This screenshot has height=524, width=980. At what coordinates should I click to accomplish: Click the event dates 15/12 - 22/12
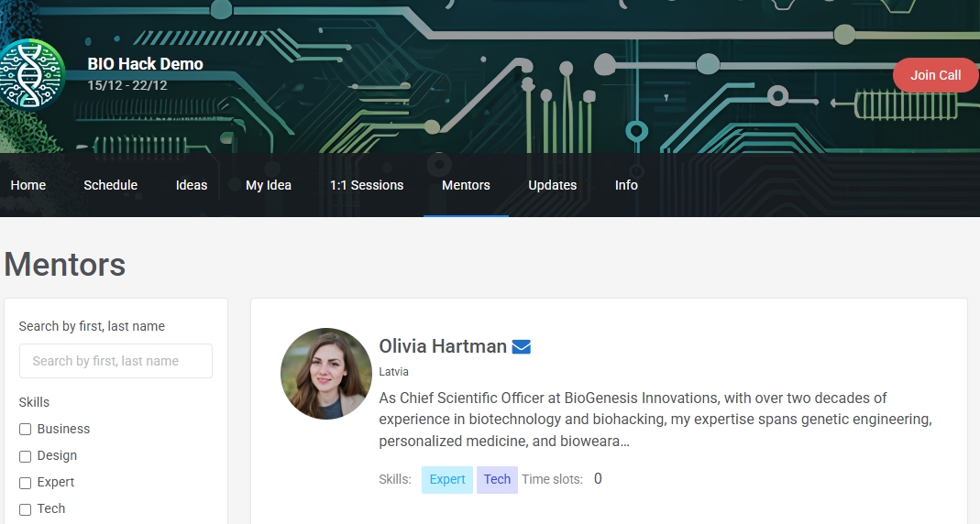[127, 85]
